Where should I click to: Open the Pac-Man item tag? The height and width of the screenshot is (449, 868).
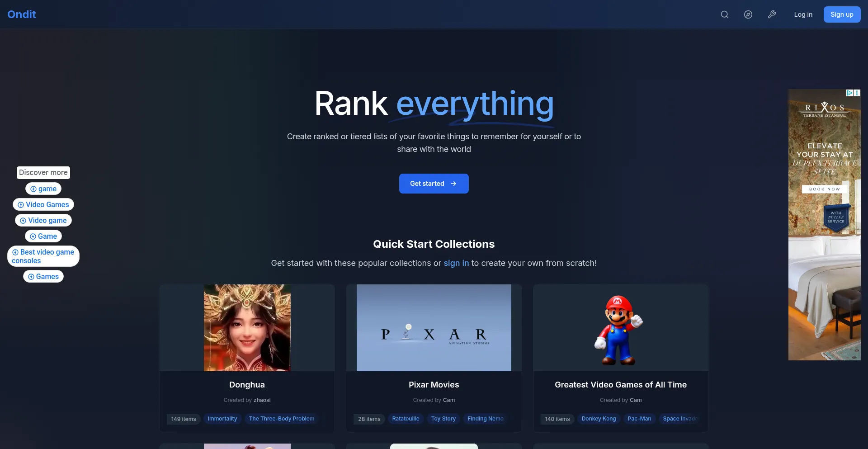(x=639, y=419)
